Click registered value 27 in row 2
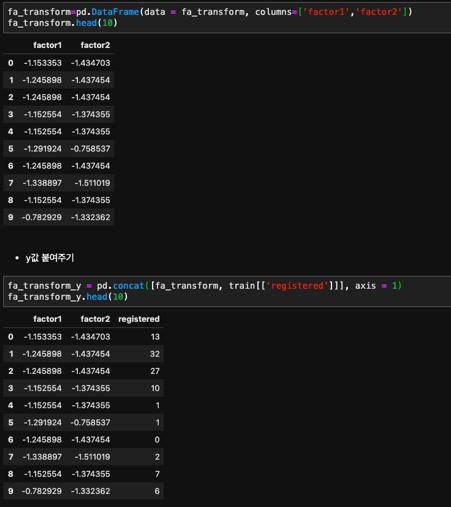This screenshot has height=507, width=451. (x=155, y=371)
